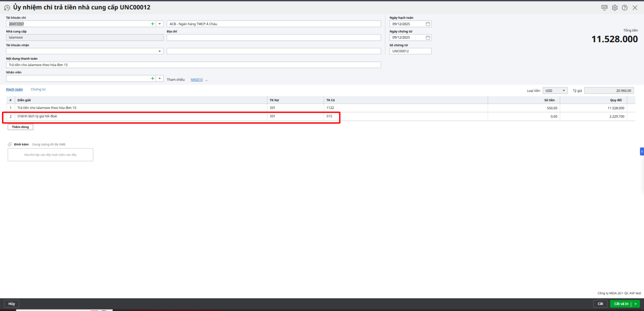Click the Thêm dòng button

(x=20, y=127)
